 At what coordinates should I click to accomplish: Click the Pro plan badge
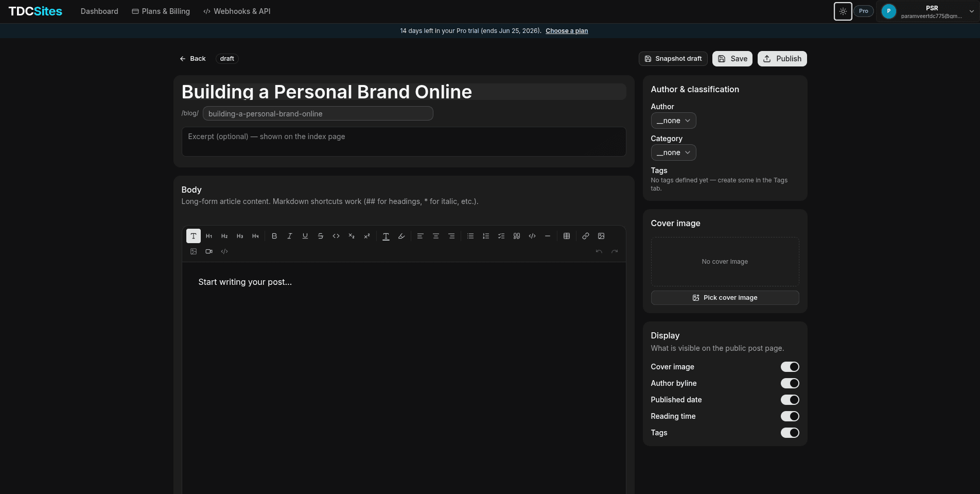[864, 11]
